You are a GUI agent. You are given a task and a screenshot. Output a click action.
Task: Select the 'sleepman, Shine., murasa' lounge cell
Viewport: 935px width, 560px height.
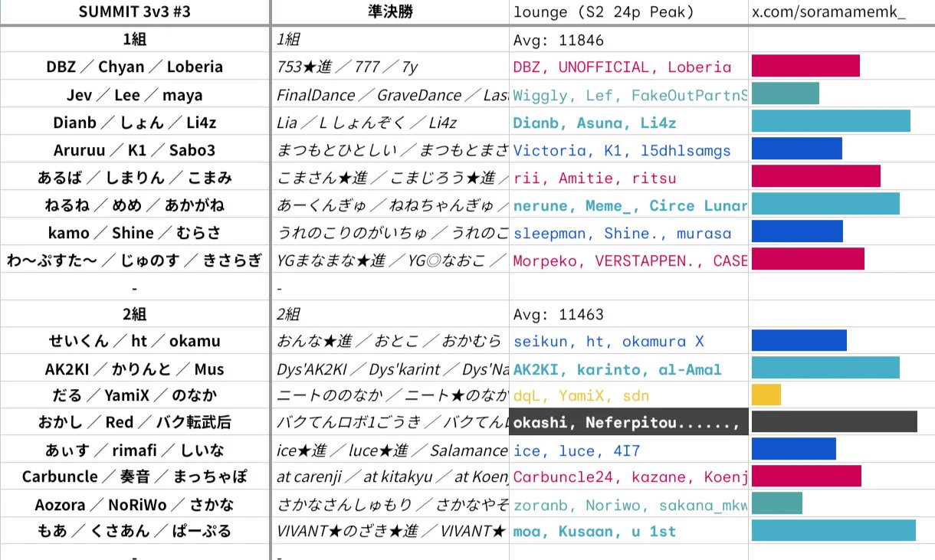629,233
